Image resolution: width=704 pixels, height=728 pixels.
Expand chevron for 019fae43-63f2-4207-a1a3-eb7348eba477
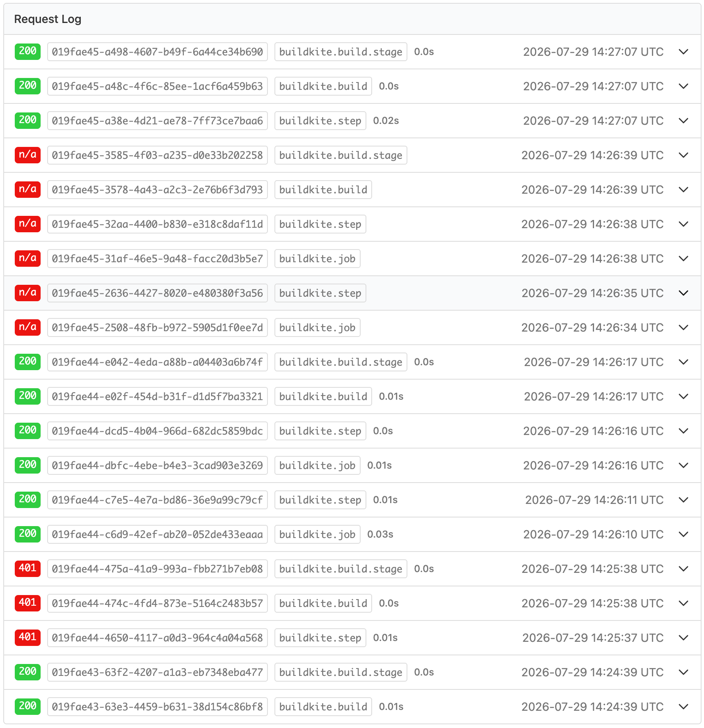[683, 672]
